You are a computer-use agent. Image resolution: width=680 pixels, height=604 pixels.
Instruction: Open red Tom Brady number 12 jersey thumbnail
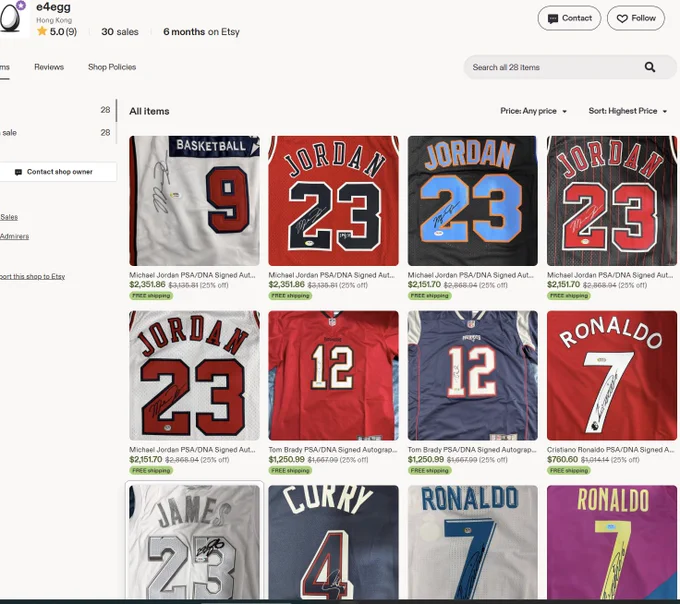(333, 375)
